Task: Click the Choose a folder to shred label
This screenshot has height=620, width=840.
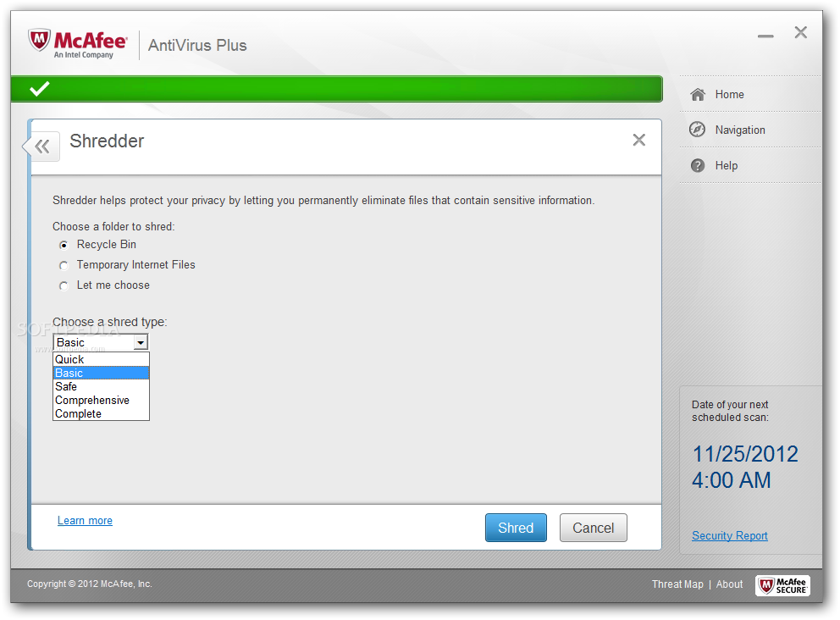Action: (x=113, y=227)
